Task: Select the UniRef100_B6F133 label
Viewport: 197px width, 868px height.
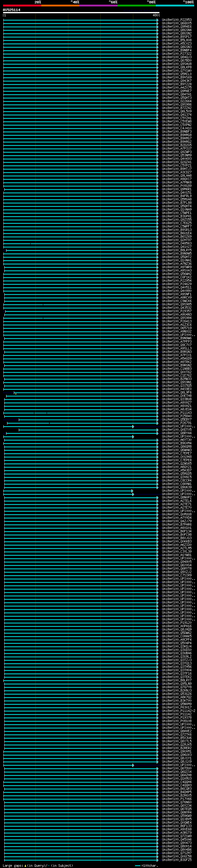Action: click(176, 826)
